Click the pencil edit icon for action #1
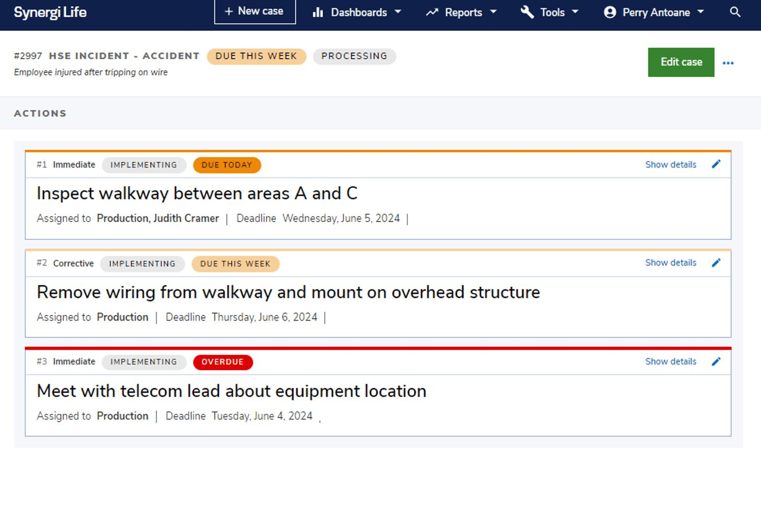 (x=716, y=164)
